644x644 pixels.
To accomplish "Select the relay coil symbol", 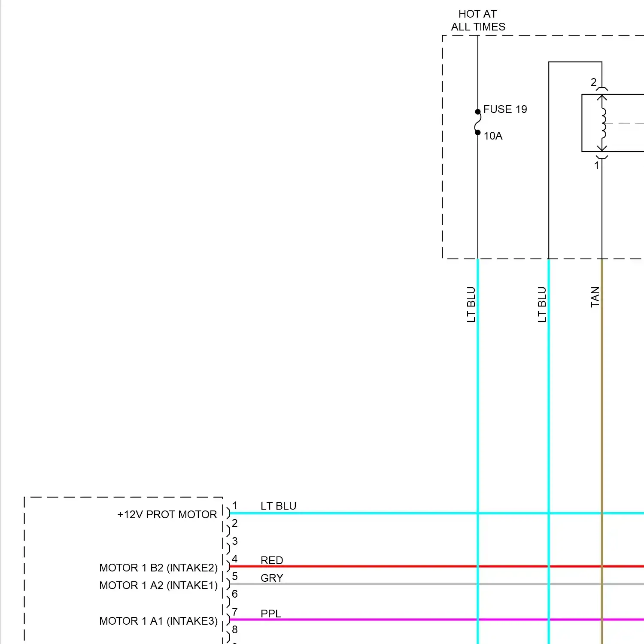I will click(603, 124).
